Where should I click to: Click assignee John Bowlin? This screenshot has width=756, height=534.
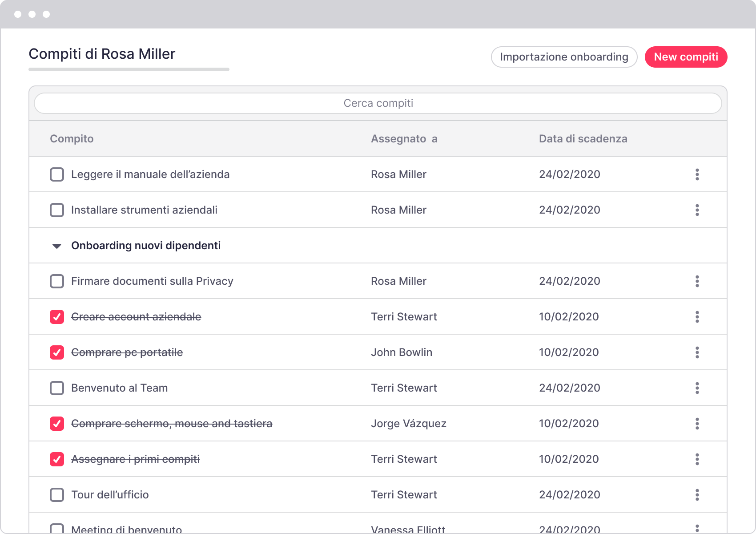point(402,352)
